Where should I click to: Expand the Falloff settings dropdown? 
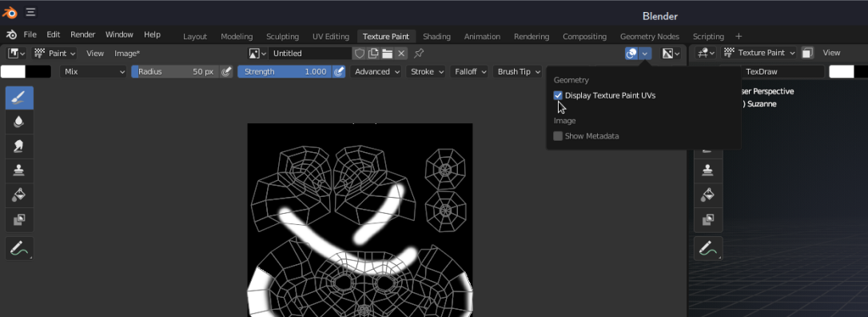[469, 71]
